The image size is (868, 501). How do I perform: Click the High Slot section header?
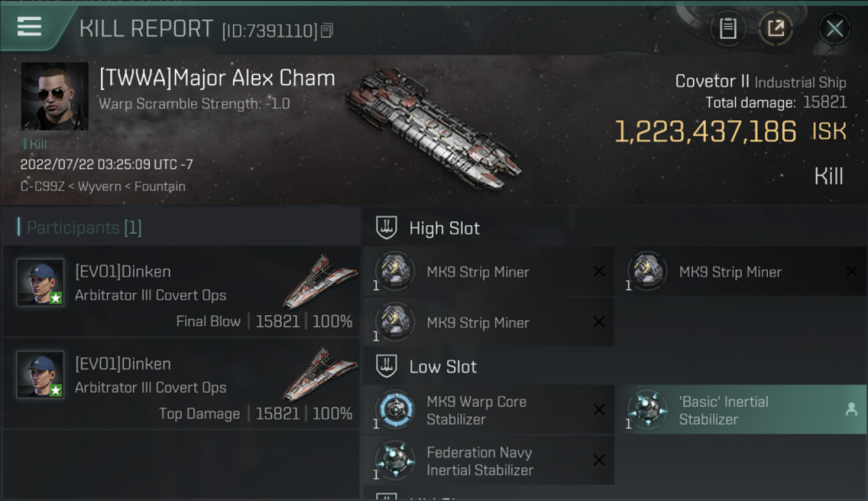tap(444, 228)
